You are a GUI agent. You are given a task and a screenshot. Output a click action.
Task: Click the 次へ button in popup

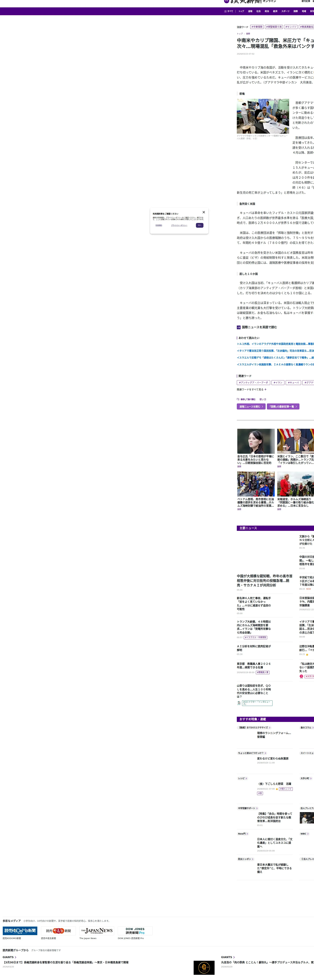click(x=199, y=225)
